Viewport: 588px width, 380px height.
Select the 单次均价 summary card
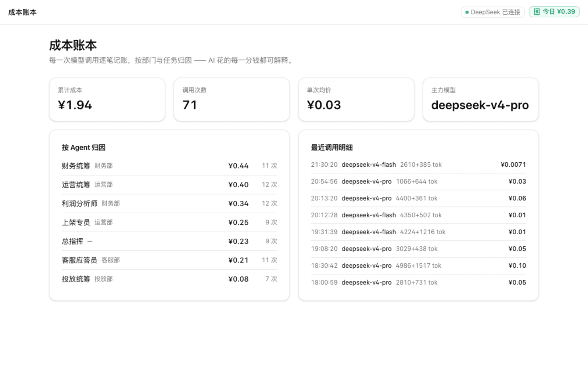tap(356, 99)
